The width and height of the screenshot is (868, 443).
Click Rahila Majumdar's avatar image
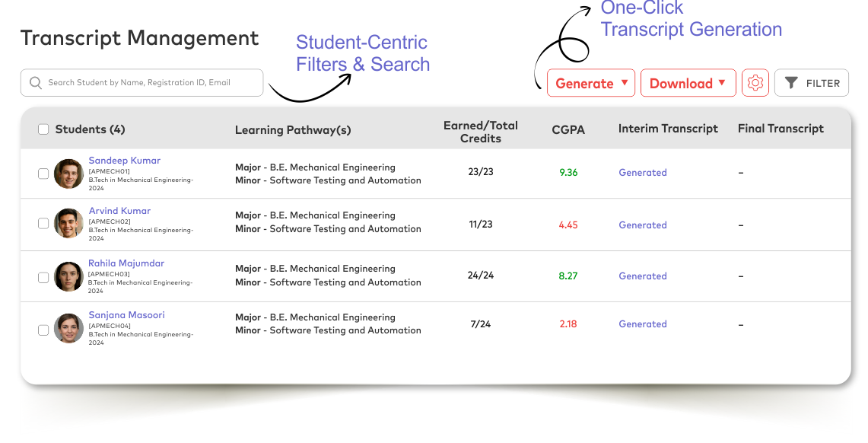(68, 276)
